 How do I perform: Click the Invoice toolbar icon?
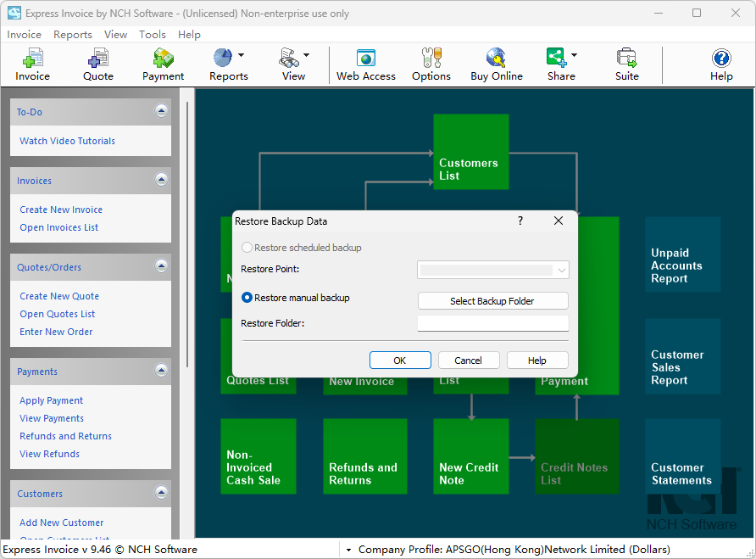coord(32,64)
